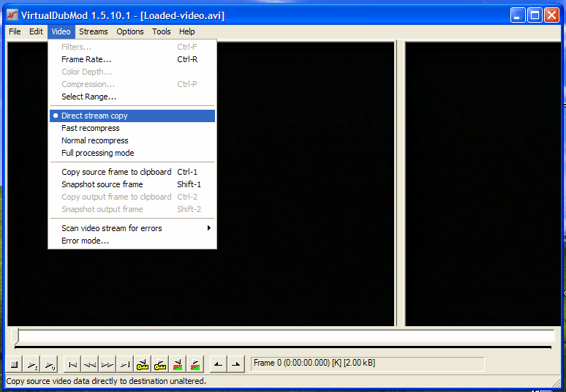Choose Normal recompress mode
Image resolution: width=566 pixels, height=392 pixels.
(132, 140)
